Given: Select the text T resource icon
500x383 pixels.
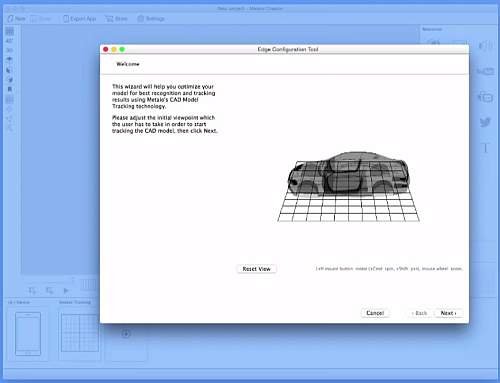Looking at the screenshot, I should (486, 148).
